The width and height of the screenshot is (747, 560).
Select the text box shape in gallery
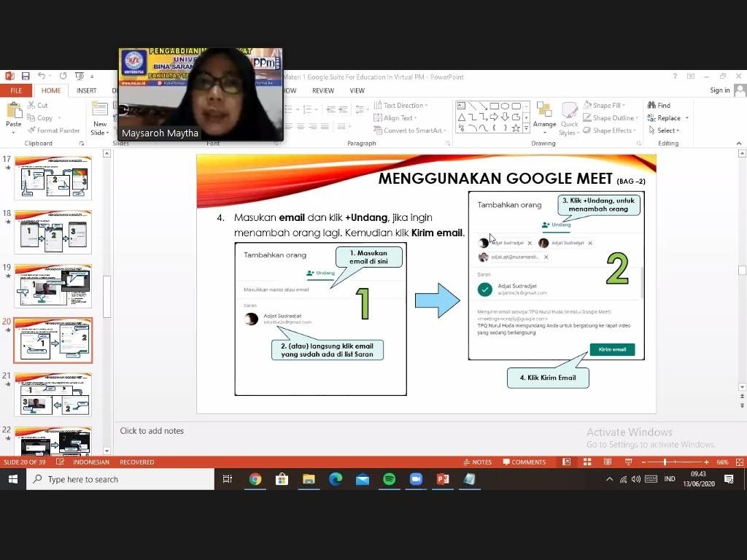(461, 106)
